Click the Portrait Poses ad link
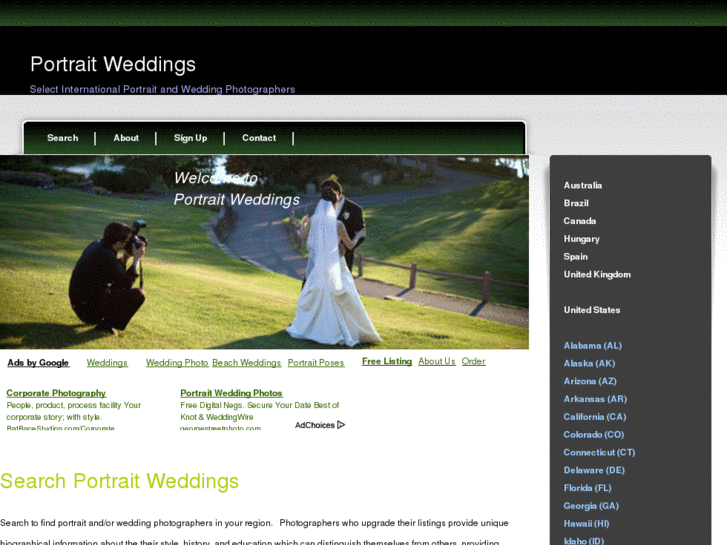 coord(316,363)
